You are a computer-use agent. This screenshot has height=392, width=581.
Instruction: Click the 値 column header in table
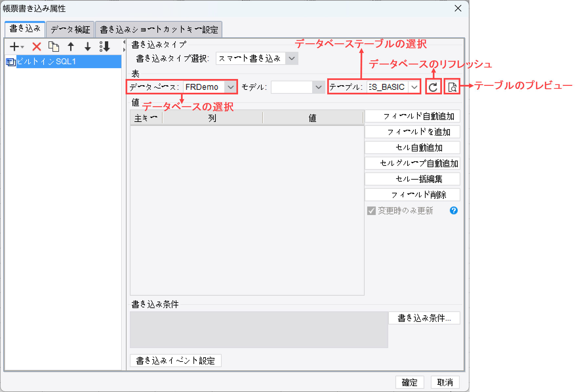(x=313, y=118)
